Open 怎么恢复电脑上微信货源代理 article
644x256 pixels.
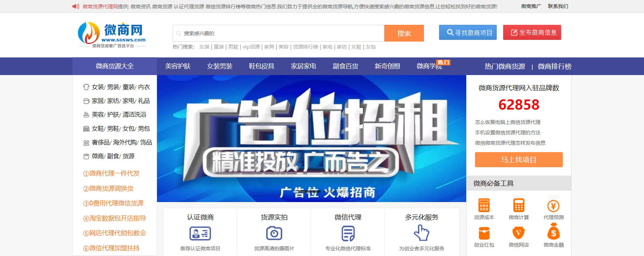[x=508, y=122]
